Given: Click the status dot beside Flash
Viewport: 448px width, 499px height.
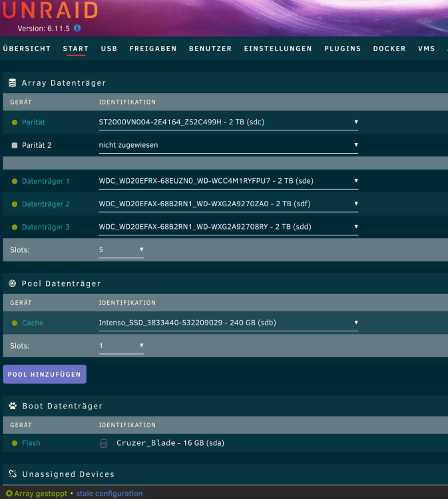Looking at the screenshot, I should coord(15,443).
